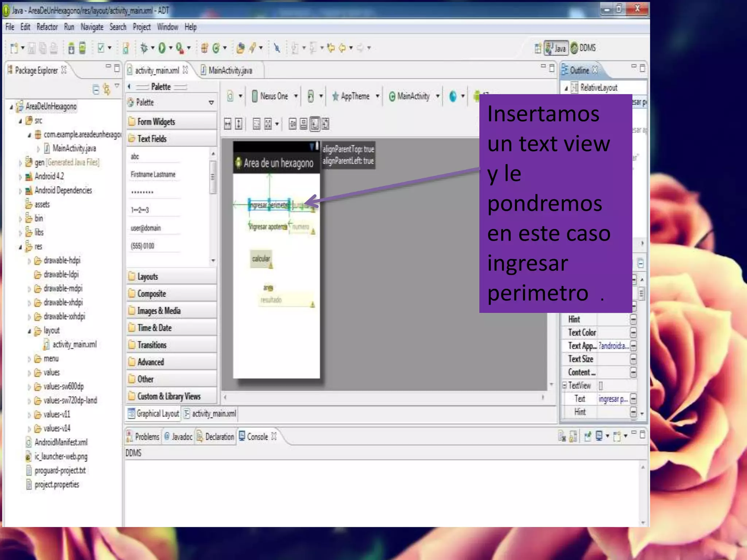Click the palette list vertical scrollbar
This screenshot has height=560, width=747.
(x=213, y=207)
